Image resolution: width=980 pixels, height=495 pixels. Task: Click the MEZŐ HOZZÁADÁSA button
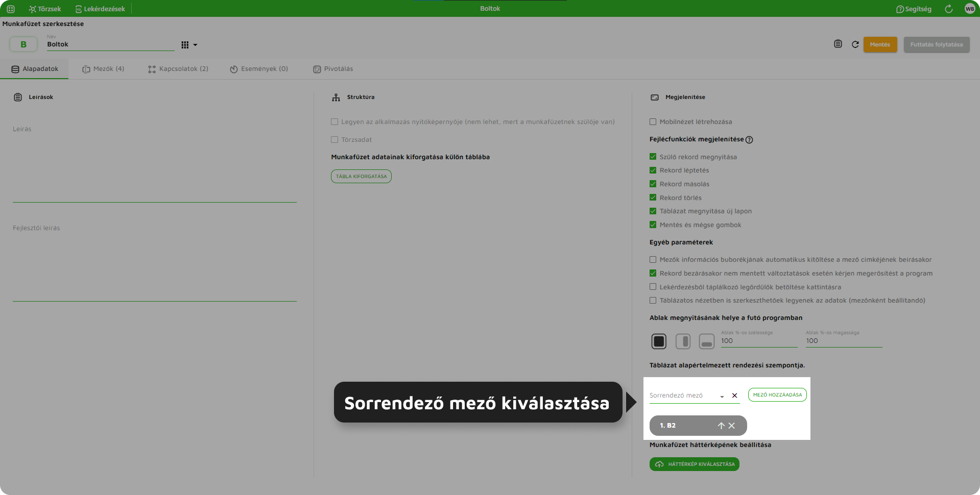click(x=777, y=395)
